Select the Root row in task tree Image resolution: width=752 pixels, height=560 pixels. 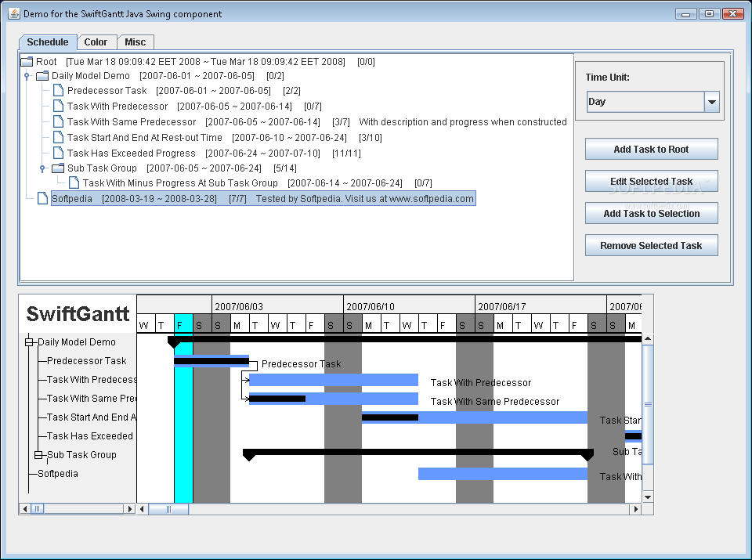[205, 61]
